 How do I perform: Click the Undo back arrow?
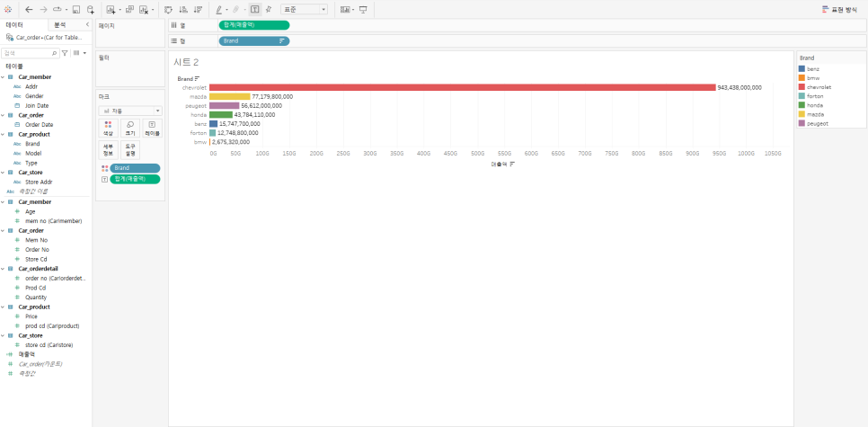tap(29, 9)
